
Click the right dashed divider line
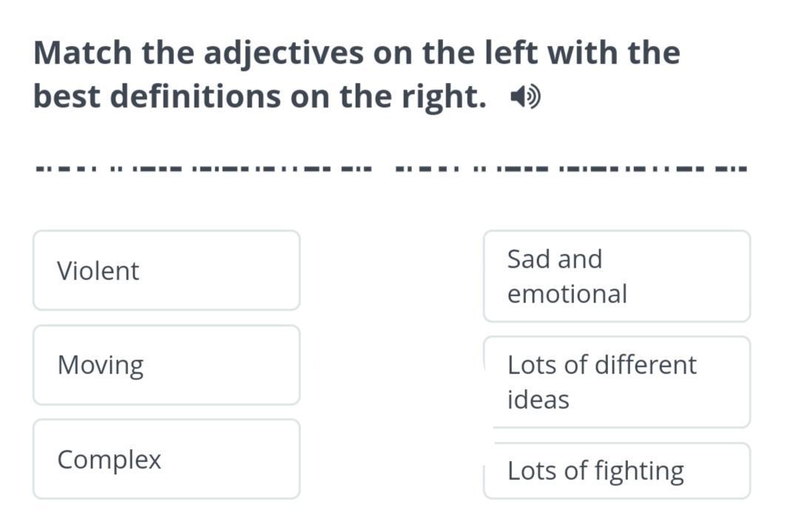coord(571,168)
